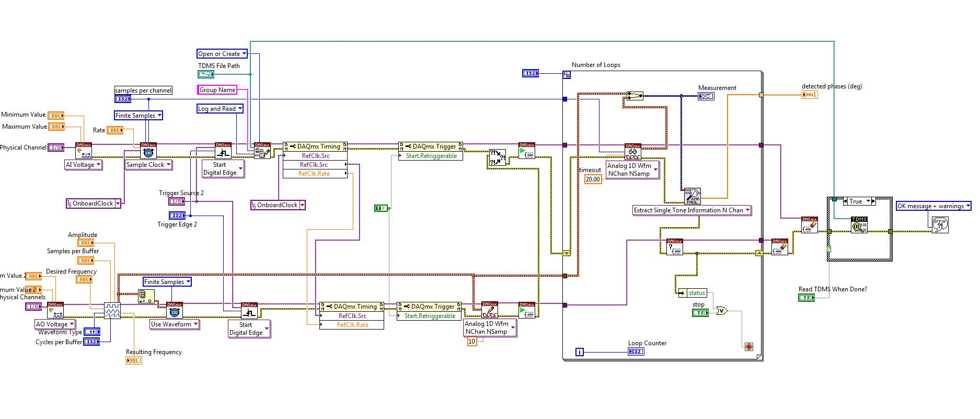Select the red loop stop condition terminal
Viewport: 980px width, 419px height.
(x=748, y=347)
